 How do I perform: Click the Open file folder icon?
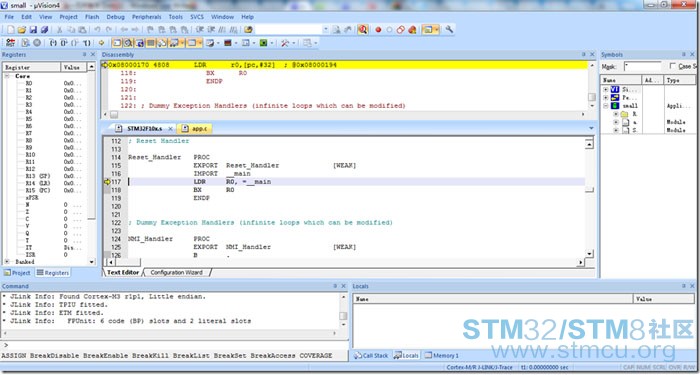tap(21, 29)
